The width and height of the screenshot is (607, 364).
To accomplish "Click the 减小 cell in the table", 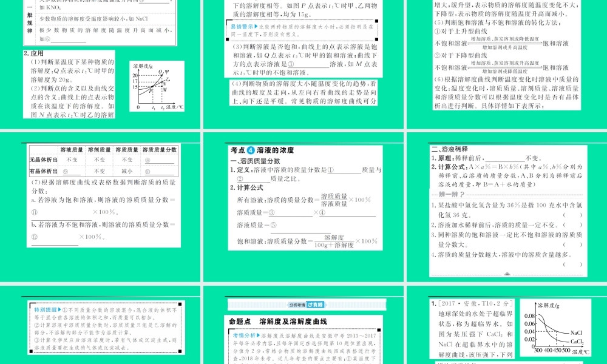I will 127,171.
